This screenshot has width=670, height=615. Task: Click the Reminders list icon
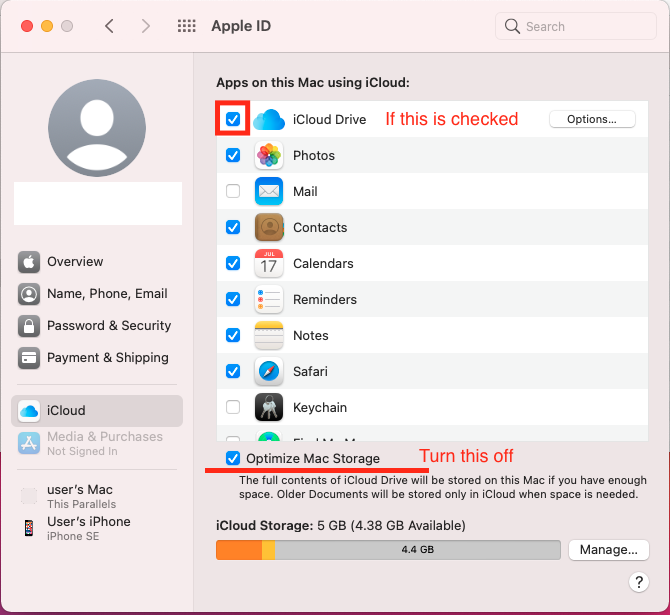click(x=269, y=299)
